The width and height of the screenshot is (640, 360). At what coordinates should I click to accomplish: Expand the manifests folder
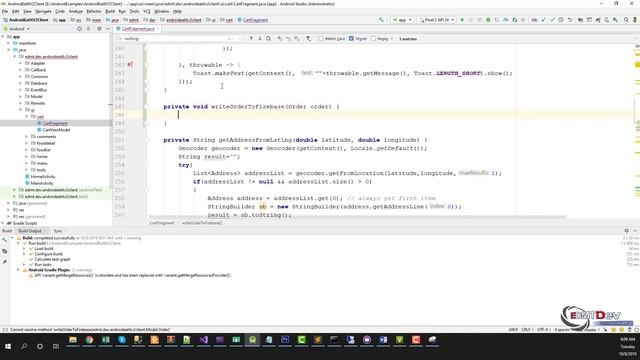point(9,43)
